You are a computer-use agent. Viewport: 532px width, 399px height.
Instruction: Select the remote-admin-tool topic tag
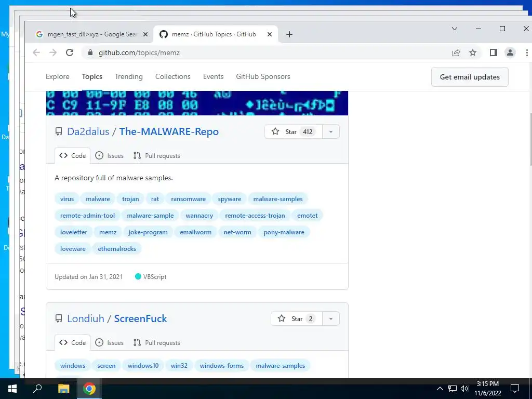point(87,216)
